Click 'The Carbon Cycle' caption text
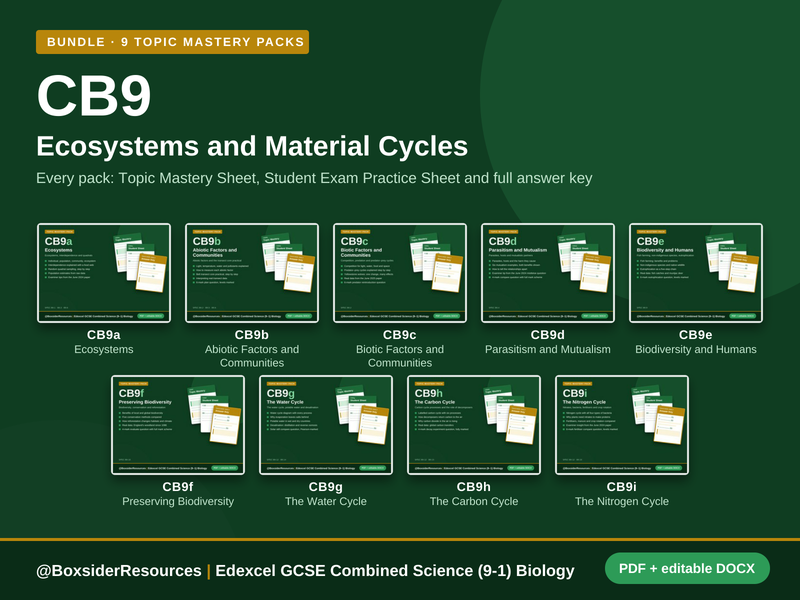 (x=474, y=502)
